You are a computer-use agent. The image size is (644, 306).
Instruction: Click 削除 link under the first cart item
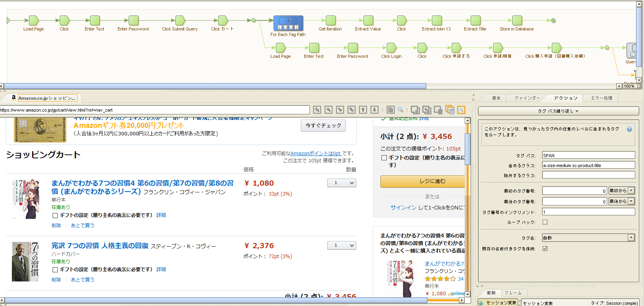click(56, 226)
